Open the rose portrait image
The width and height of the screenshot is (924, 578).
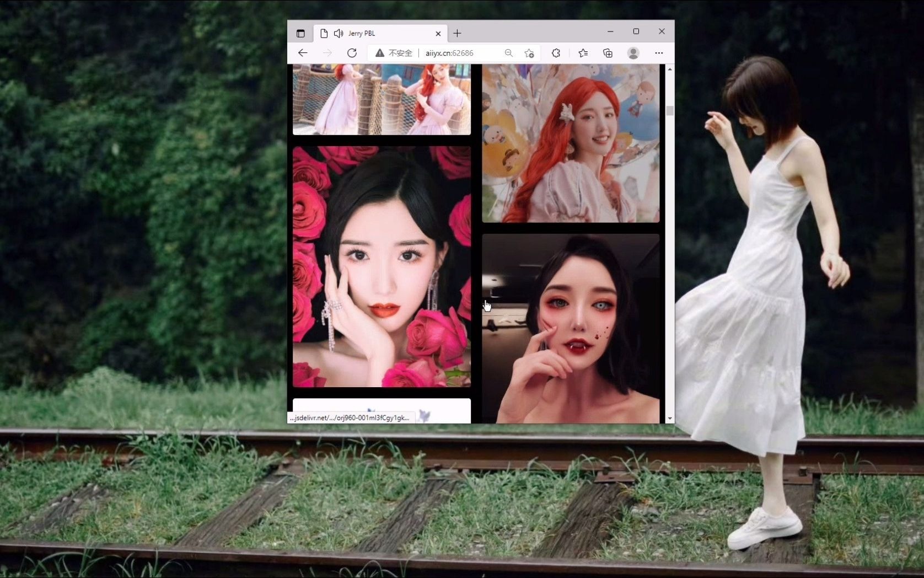(382, 266)
